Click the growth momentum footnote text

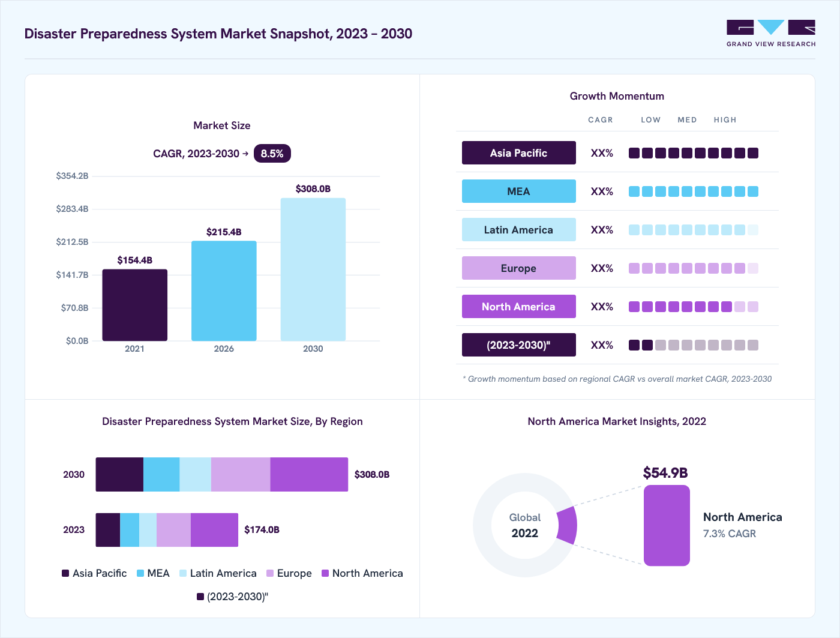pos(617,379)
